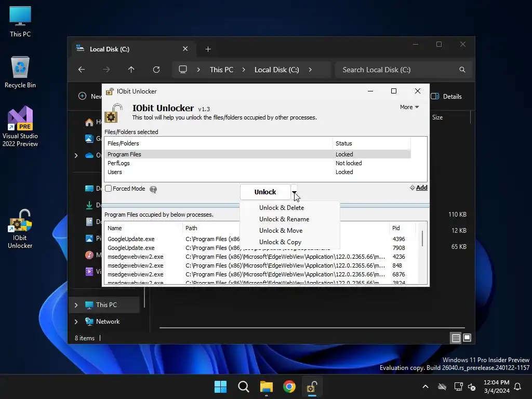This screenshot has height=399, width=532.
Task: Expand chevron before This PC breadcrumb
Action: [198, 70]
